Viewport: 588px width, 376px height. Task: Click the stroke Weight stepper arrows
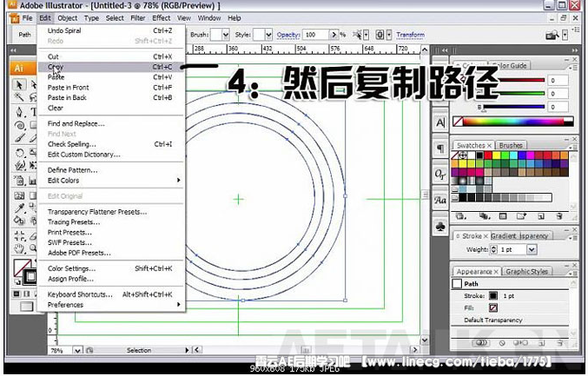coord(493,249)
